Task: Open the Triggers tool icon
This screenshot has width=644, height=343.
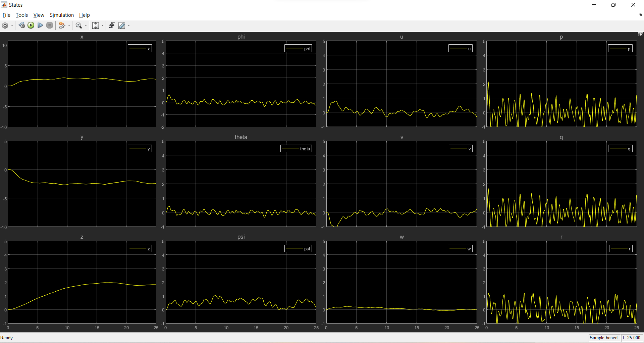Action: (112, 26)
